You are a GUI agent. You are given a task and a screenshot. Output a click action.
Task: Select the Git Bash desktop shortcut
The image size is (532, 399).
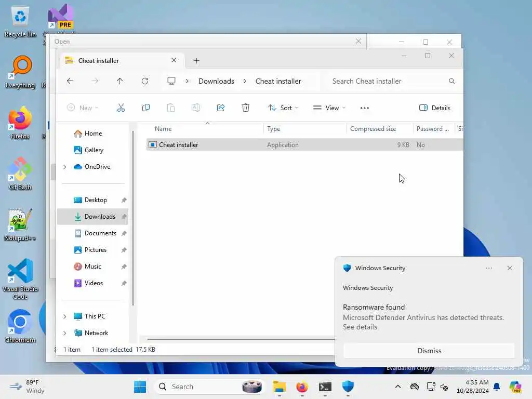pyautogui.click(x=20, y=174)
